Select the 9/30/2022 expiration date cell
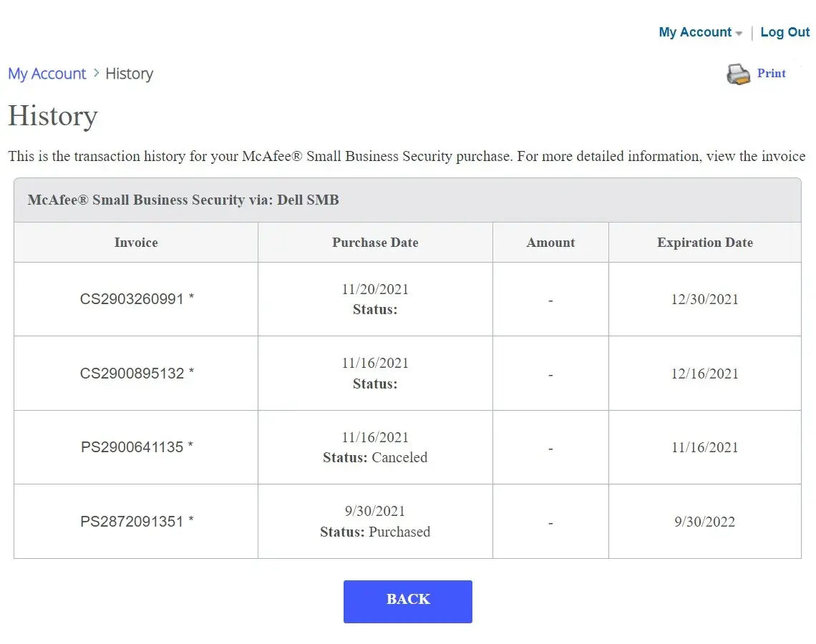The height and width of the screenshot is (644, 816). pyautogui.click(x=705, y=522)
